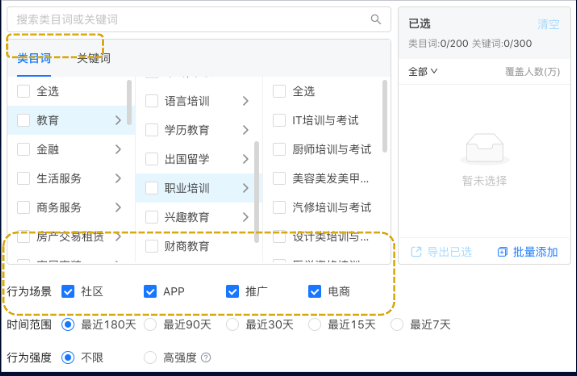Click the second column scrollbar
Screen dimensions: 577x376
[256, 192]
